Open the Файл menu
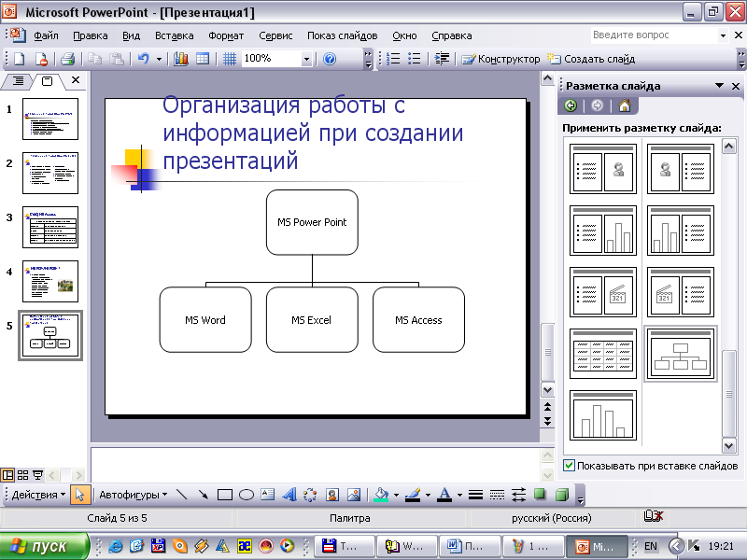This screenshot has height=560, width=747. pos(46,35)
